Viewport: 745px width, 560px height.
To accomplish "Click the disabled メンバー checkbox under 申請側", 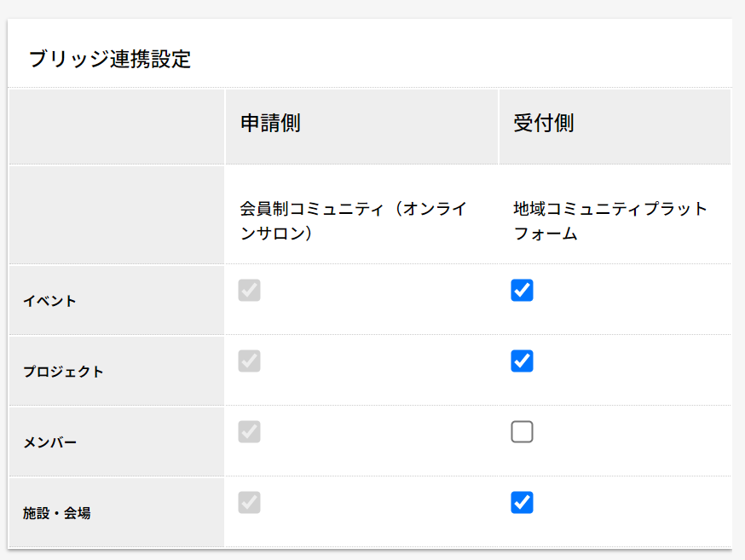I will point(250,432).
